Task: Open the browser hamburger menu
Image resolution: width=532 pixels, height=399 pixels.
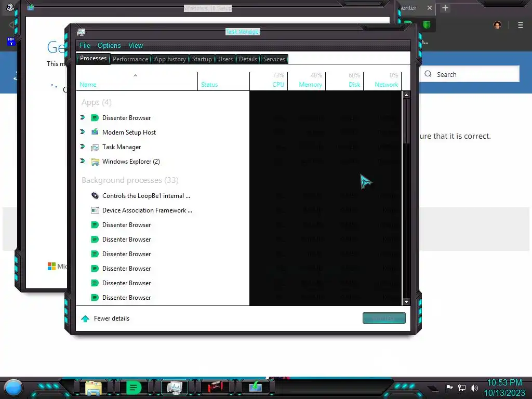Action: [x=521, y=25]
